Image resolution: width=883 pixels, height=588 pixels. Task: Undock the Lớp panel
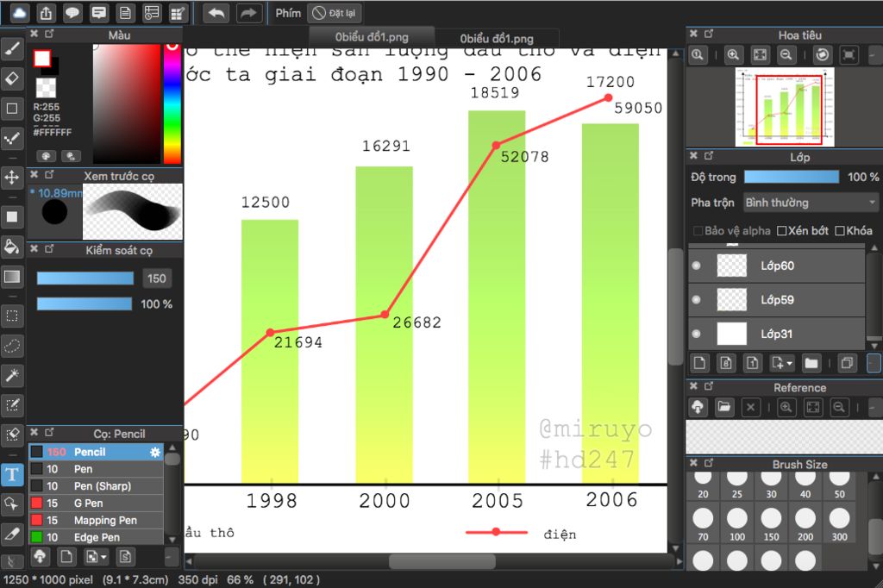pyautogui.click(x=709, y=155)
